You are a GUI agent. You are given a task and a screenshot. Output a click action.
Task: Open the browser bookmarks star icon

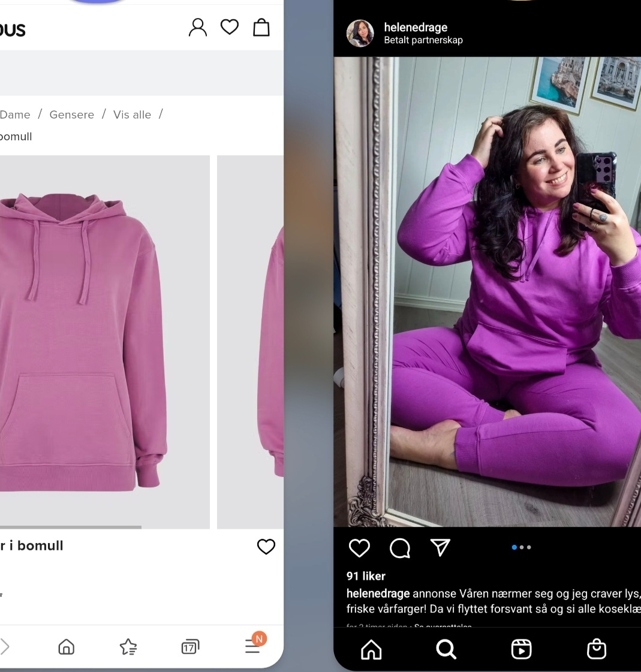[x=128, y=647]
